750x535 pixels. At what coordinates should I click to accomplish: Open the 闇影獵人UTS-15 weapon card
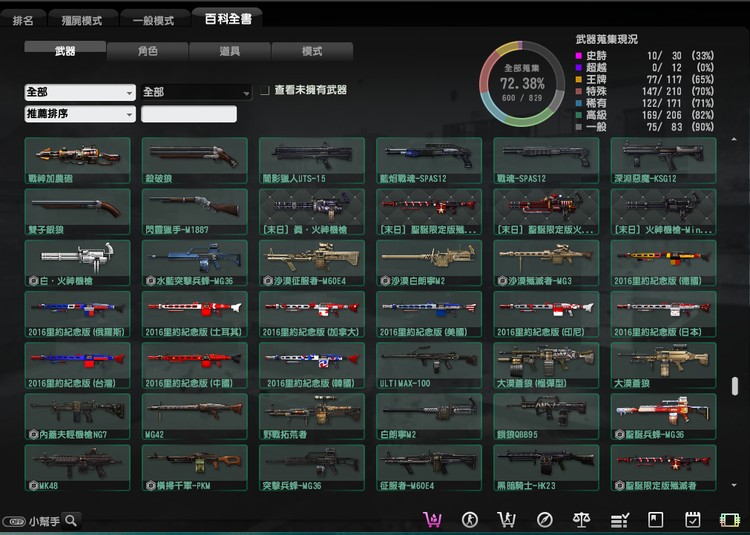coord(312,161)
